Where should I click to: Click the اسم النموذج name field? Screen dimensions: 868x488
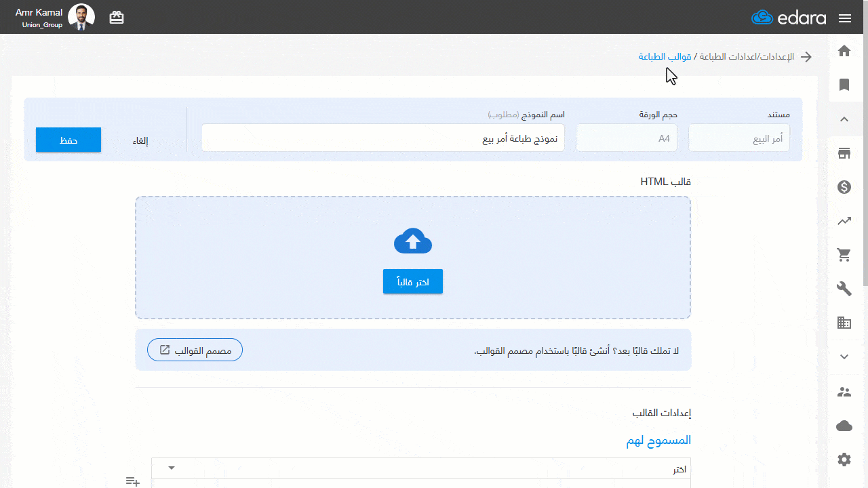[x=383, y=138]
